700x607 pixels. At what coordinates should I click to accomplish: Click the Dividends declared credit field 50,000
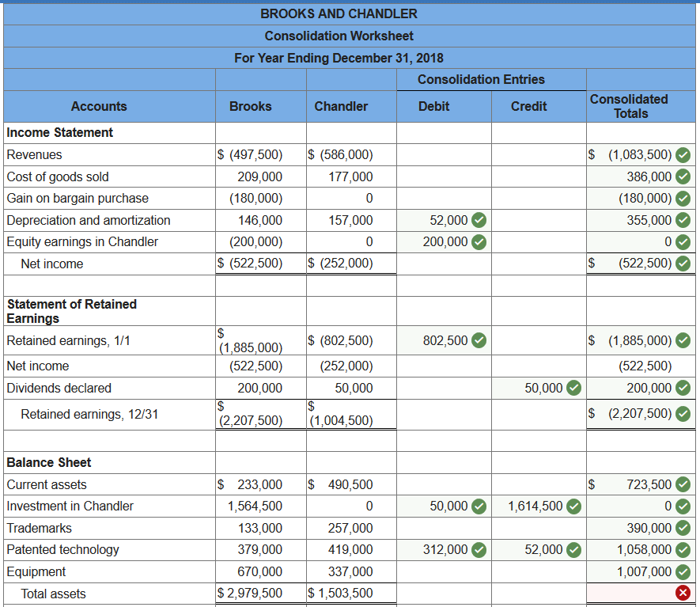pos(539,388)
